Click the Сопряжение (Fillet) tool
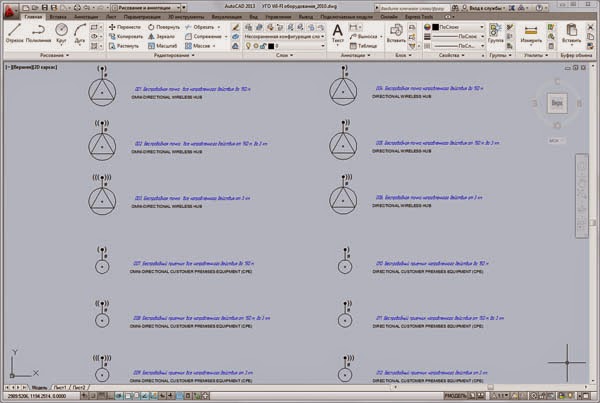The height and width of the screenshot is (403, 600). click(203, 36)
